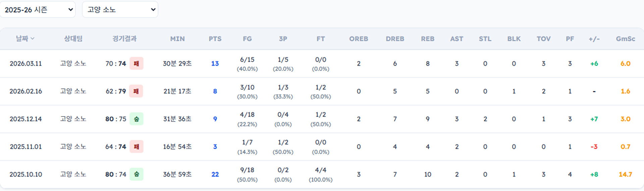
Task: Click the 14.7 GmSc value
Action: click(x=625, y=174)
